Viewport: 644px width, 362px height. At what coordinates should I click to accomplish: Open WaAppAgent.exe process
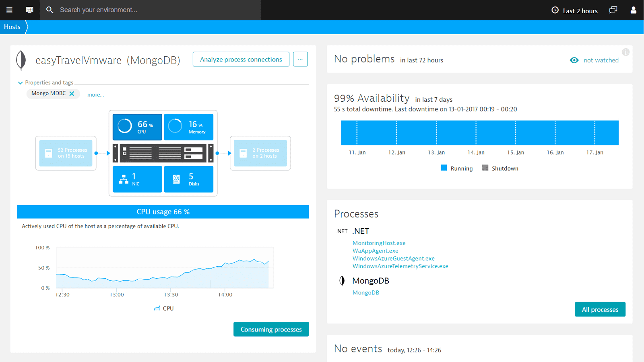coord(376,251)
